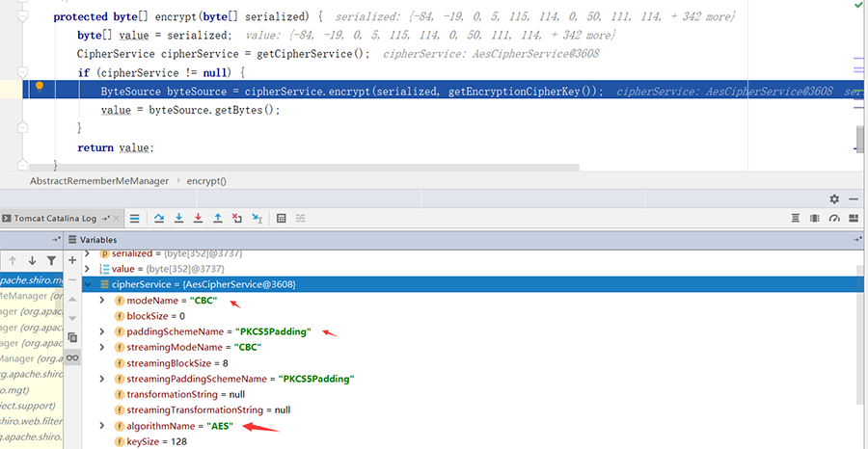The width and height of the screenshot is (868, 449).
Task: Open the Evaluate Expression calculator icon
Action: tap(282, 219)
